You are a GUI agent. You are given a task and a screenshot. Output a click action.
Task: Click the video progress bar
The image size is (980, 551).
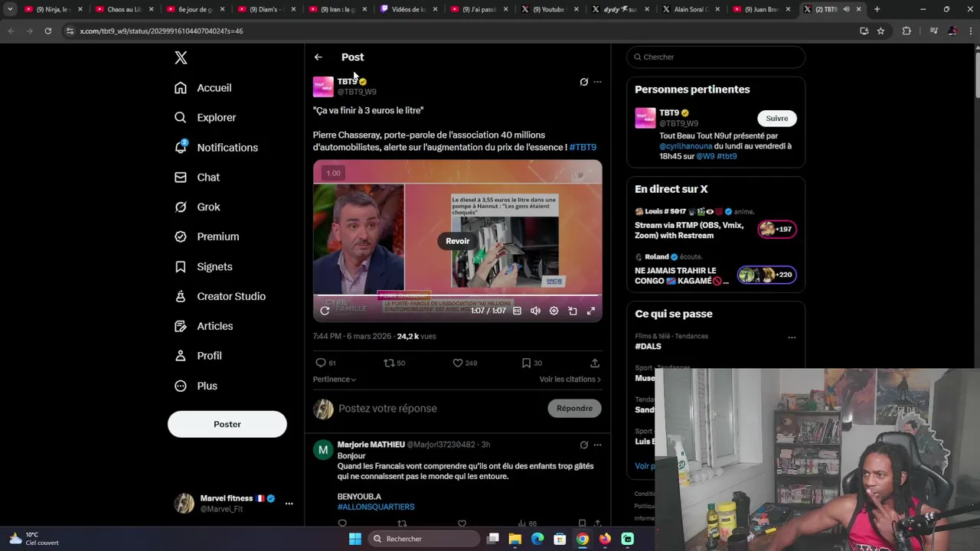point(458,295)
